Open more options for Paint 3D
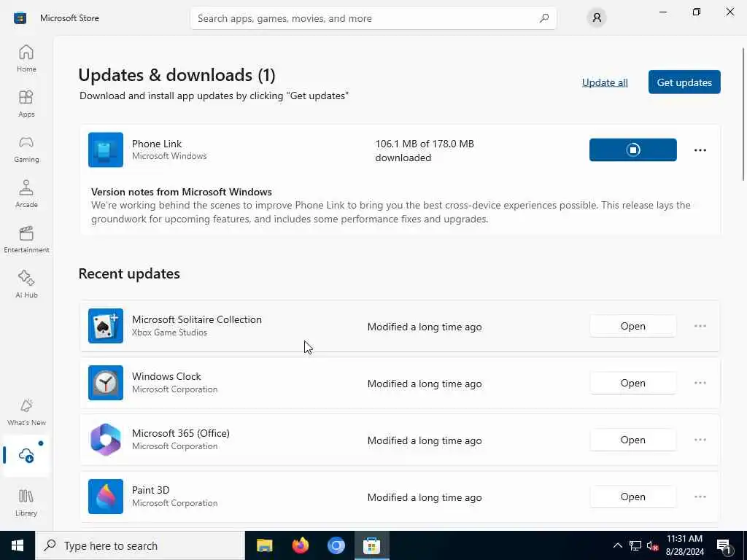 700,497
